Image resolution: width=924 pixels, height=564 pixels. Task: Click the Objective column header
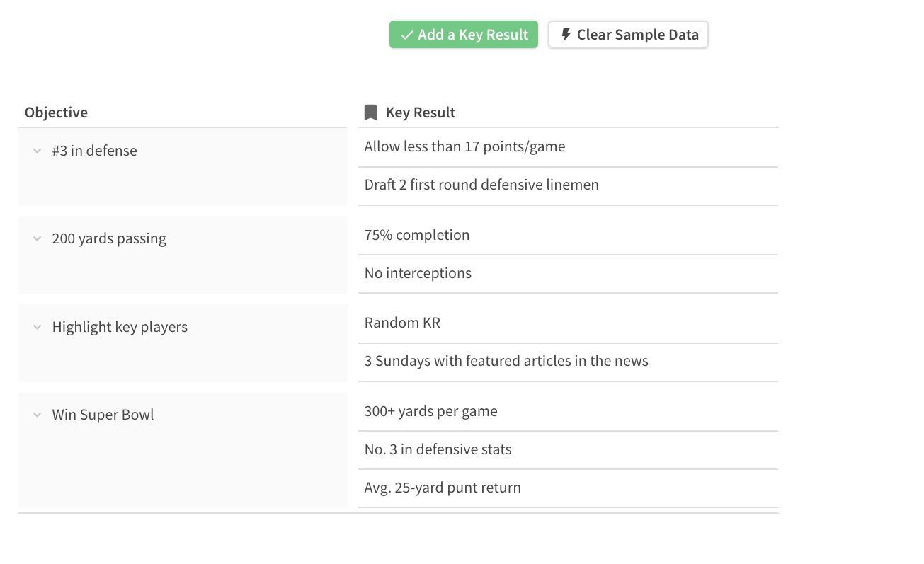click(x=57, y=113)
